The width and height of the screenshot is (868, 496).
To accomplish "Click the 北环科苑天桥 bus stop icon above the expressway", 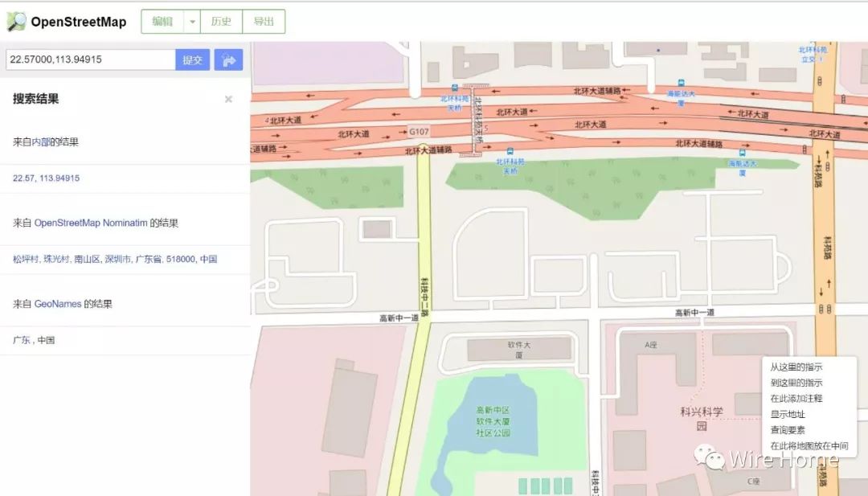I will 454,88.
